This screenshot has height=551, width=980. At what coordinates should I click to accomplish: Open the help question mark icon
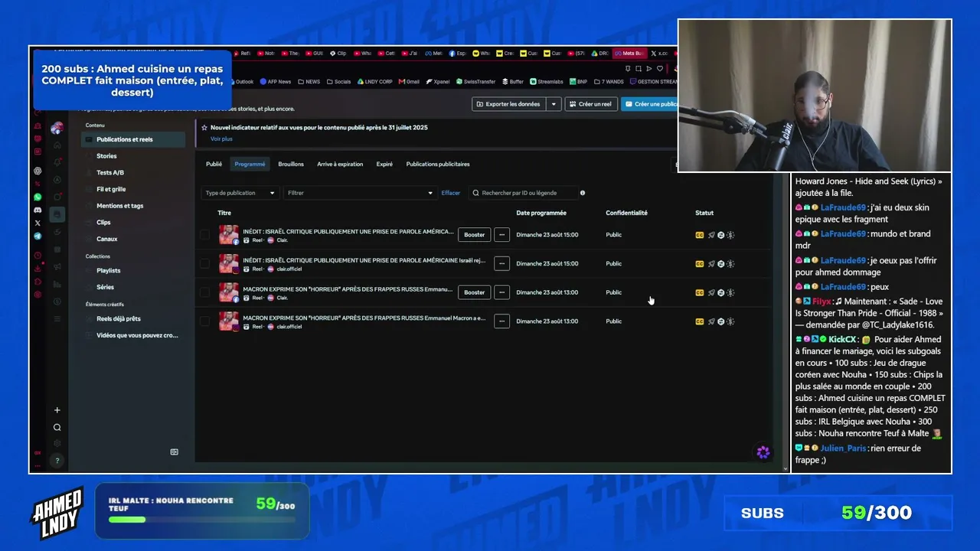coord(57,461)
